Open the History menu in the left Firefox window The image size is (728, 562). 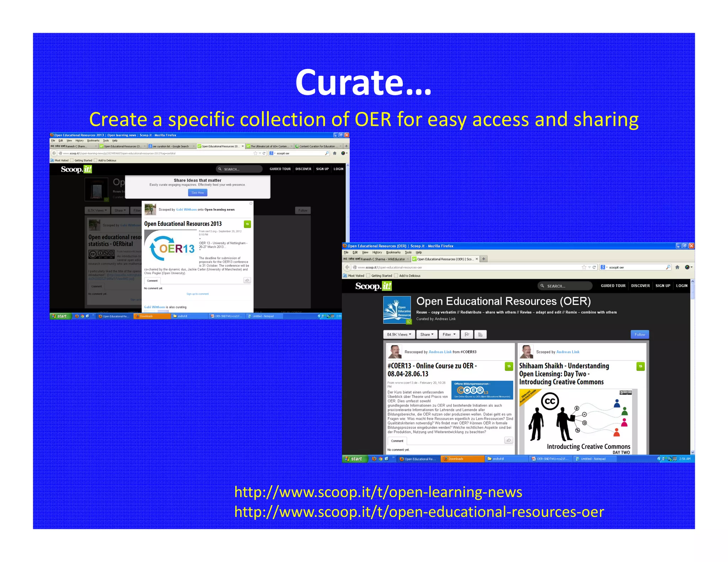(79, 140)
